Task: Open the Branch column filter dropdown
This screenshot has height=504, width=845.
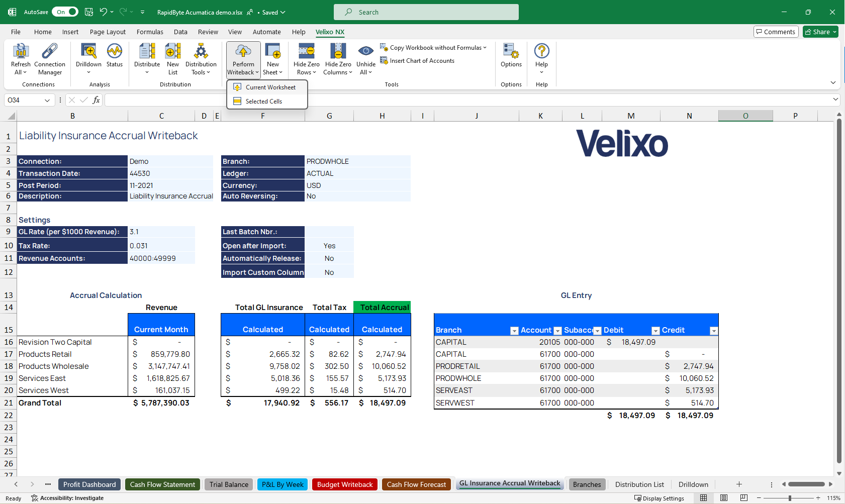Action: (514, 331)
